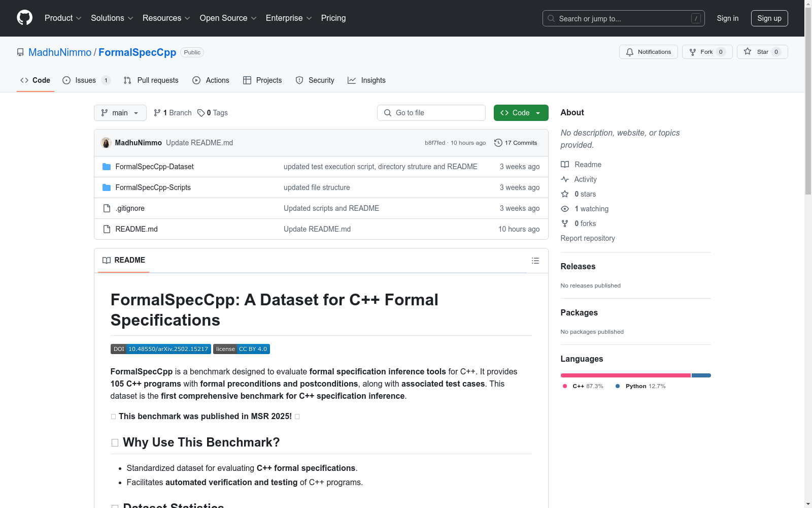Click the license CC BY 4.0 badge

coord(242,349)
